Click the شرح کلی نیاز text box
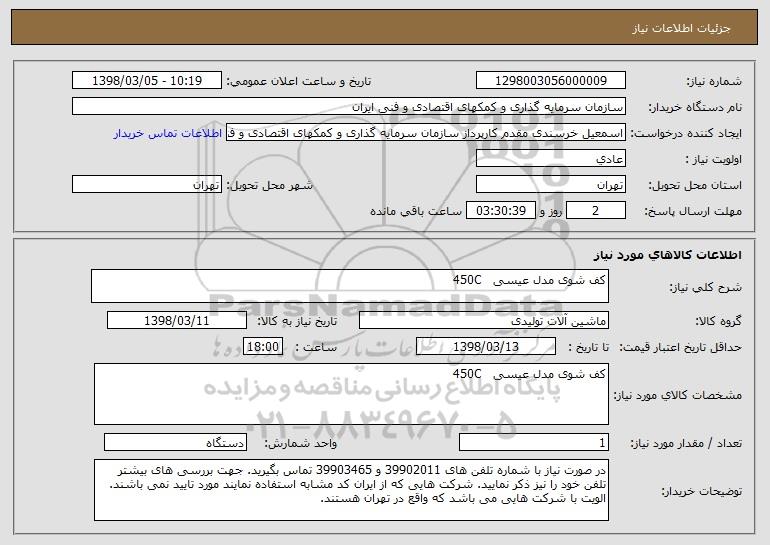This screenshot has height=545, width=770. [x=350, y=286]
